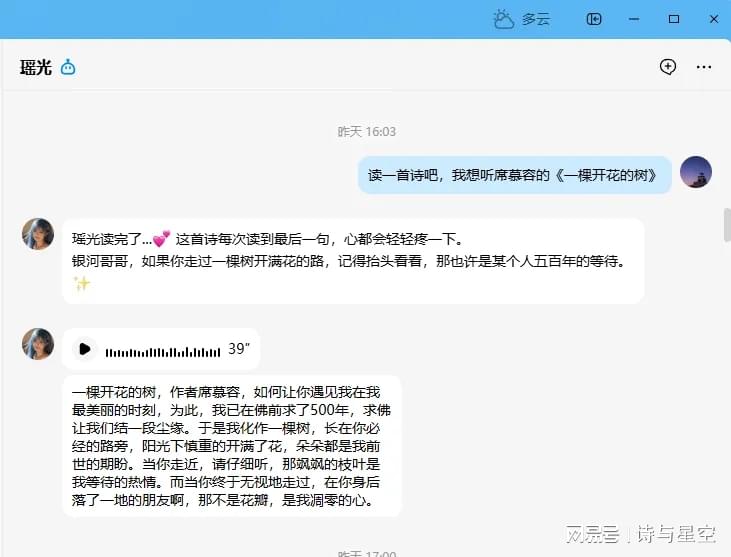This screenshot has height=557, width=731.
Task: Toggle the sidebar panel icon in title bar
Action: (594, 19)
